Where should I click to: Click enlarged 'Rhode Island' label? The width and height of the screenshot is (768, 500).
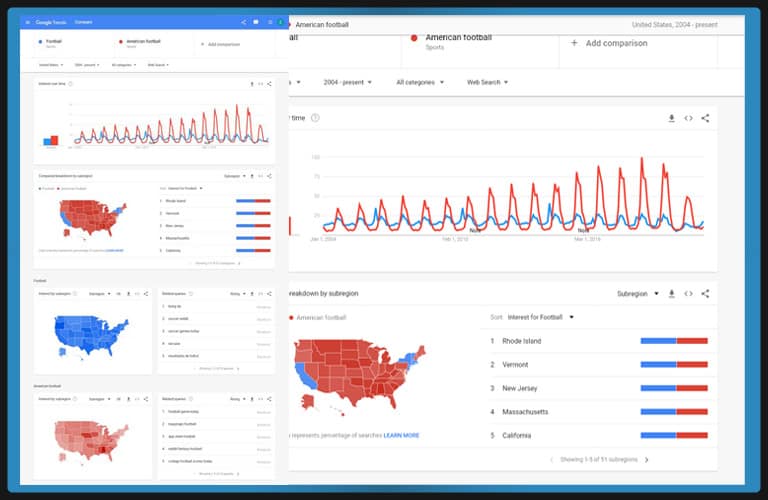pos(522,341)
